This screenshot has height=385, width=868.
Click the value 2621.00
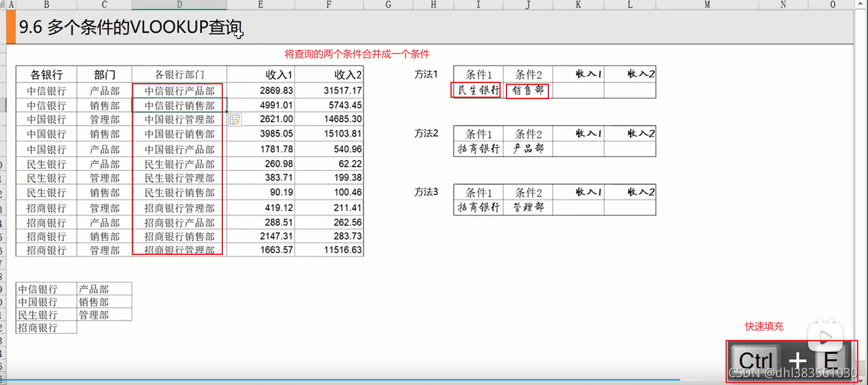click(276, 119)
